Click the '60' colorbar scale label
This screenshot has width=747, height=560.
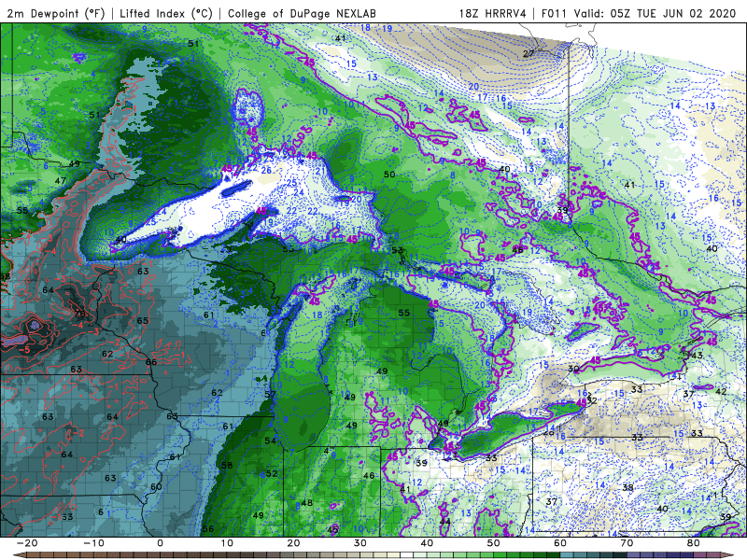560,543
